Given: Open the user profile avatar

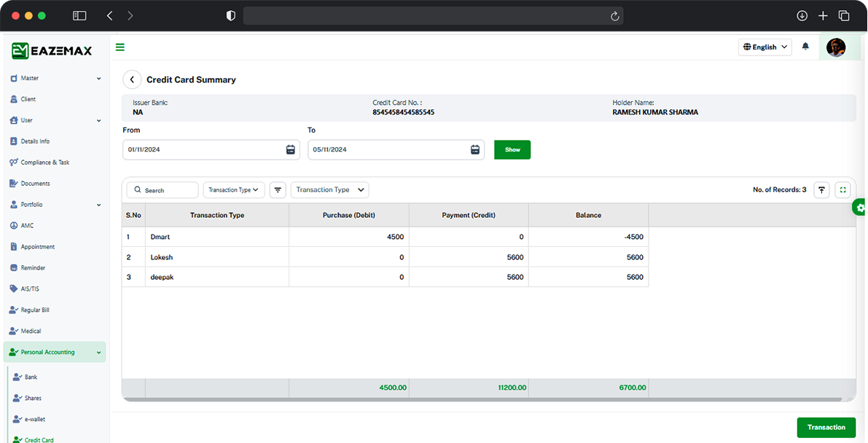Looking at the screenshot, I should click(836, 47).
